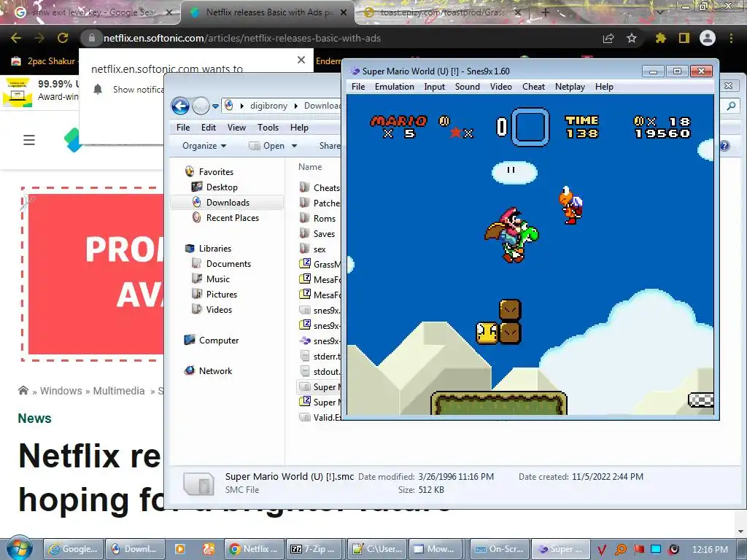This screenshot has width=747, height=560.
Task: Open the Chrome profile avatar
Action: pyautogui.click(x=708, y=38)
